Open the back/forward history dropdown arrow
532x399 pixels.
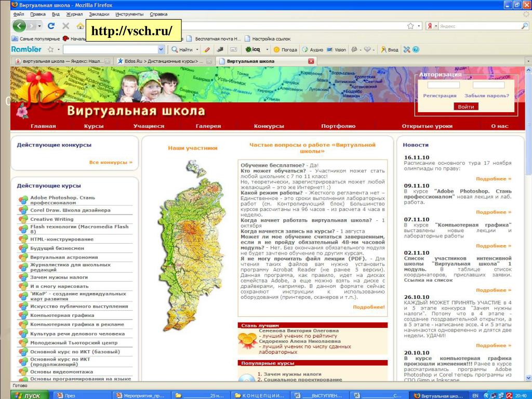click(39, 26)
